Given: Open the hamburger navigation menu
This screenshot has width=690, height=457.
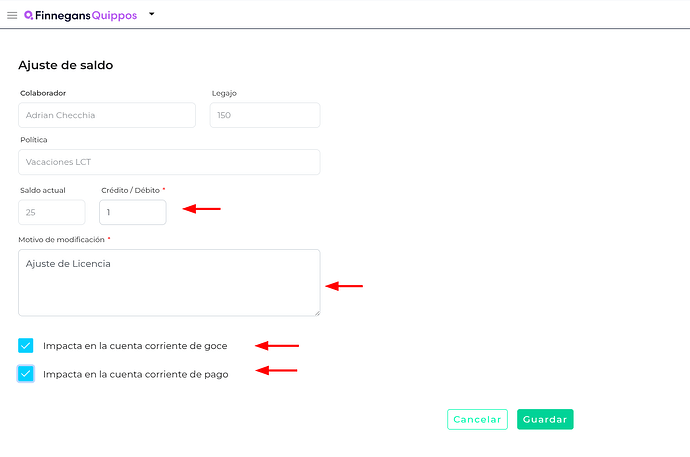Looking at the screenshot, I should (12, 15).
